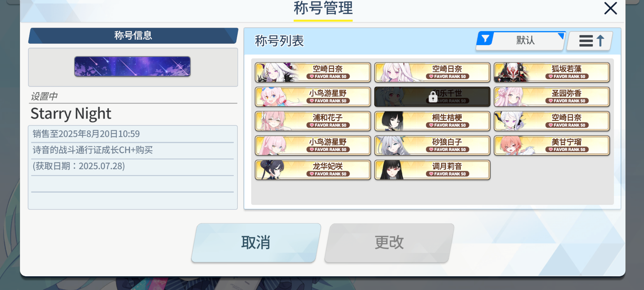644x290 pixels.
Task: Click the 更改 button
Action: point(389,242)
